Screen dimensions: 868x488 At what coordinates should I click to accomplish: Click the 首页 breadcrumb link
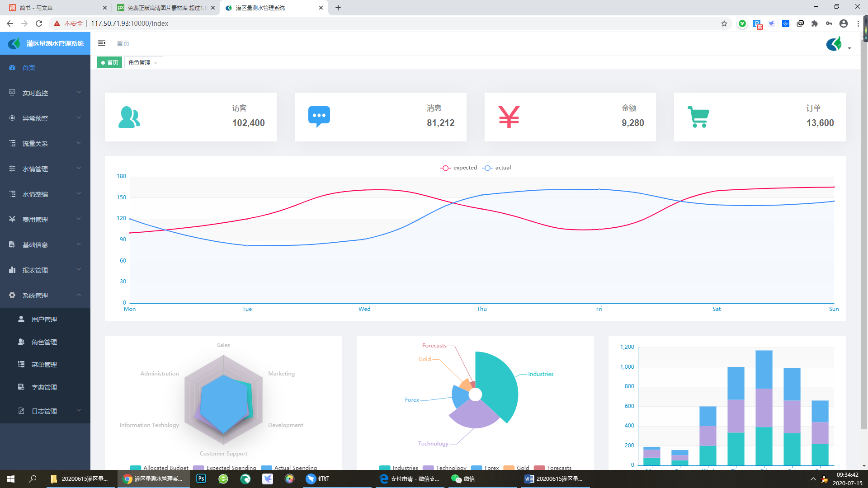click(x=123, y=43)
